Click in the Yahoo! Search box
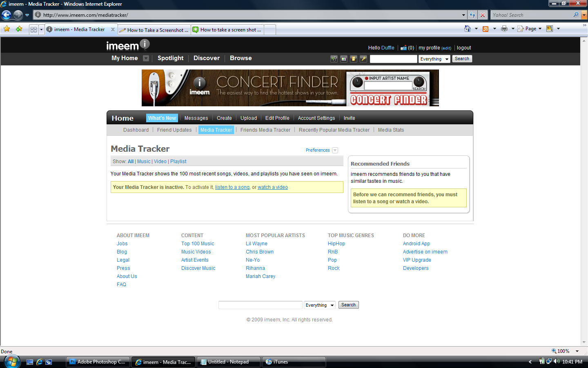This screenshot has height=368, width=588. (531, 15)
